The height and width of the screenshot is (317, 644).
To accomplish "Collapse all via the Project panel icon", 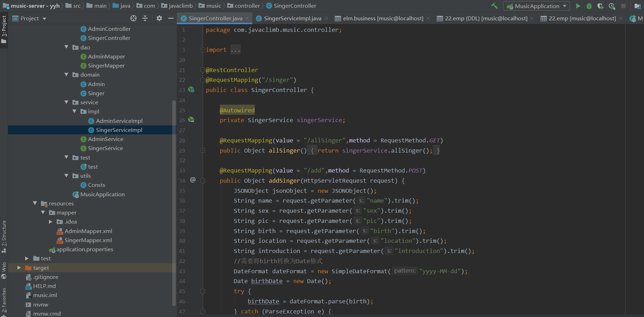I will point(145,18).
